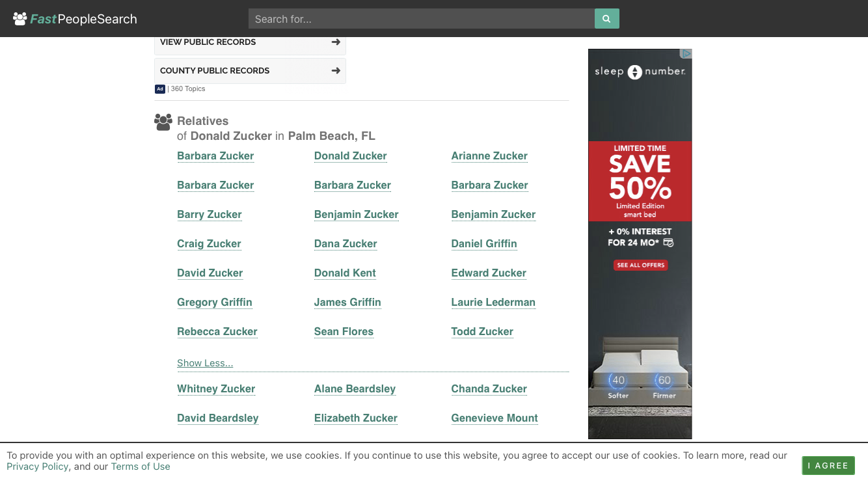Click the blue Ad badge icon

[x=160, y=89]
